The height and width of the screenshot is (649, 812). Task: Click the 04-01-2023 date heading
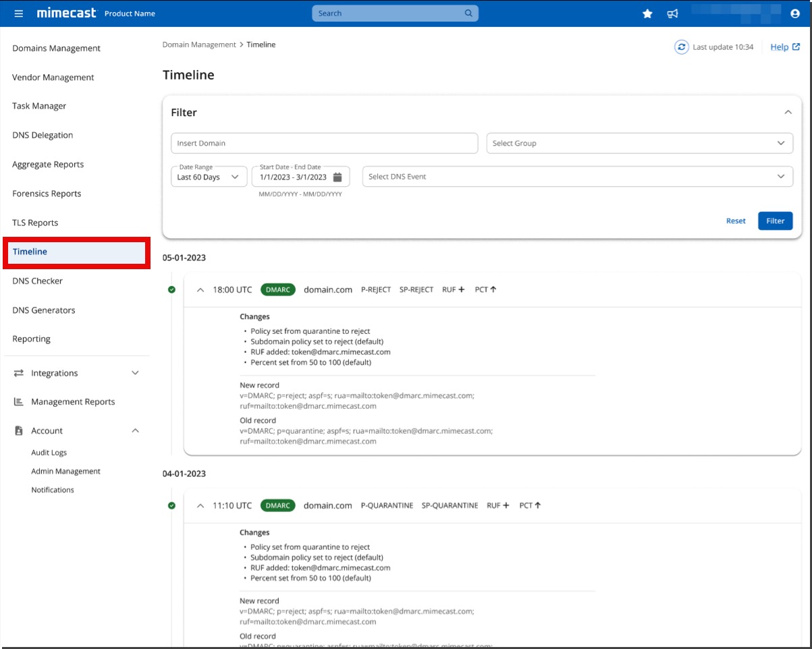[184, 474]
